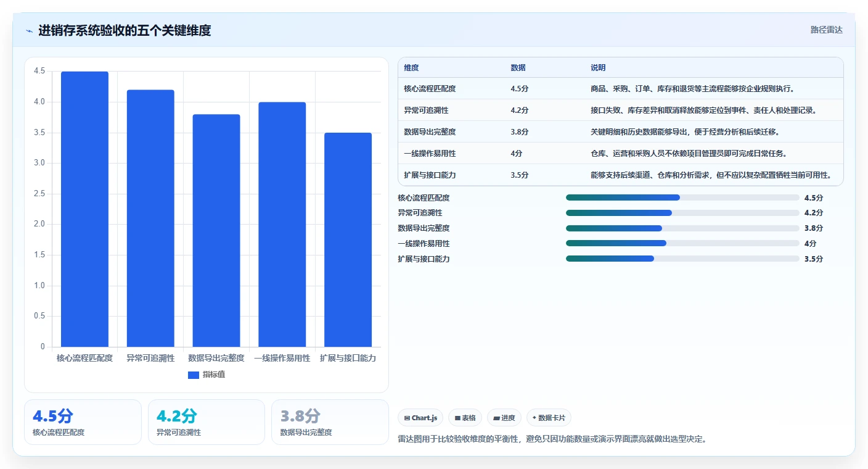
Task: Click the 数据导出完整度 bar in the chart
Action: [216, 231]
